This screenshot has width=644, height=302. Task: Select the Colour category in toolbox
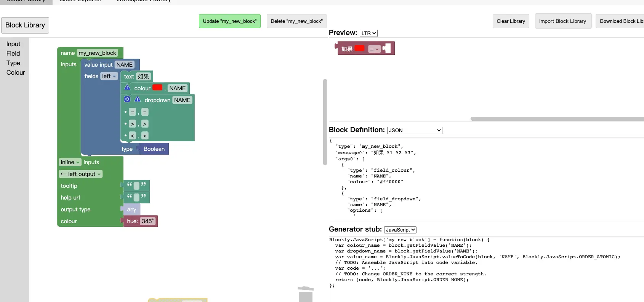[x=16, y=73]
